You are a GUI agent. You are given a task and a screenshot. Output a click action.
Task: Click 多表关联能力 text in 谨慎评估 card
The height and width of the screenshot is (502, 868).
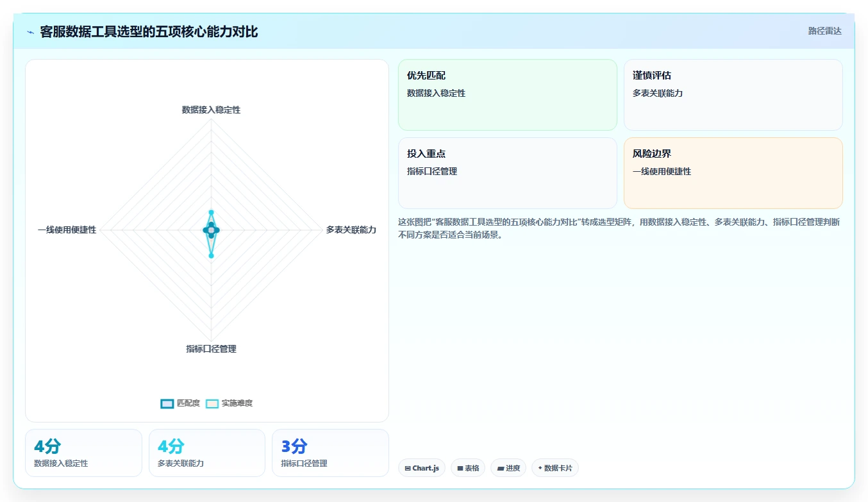658,93
